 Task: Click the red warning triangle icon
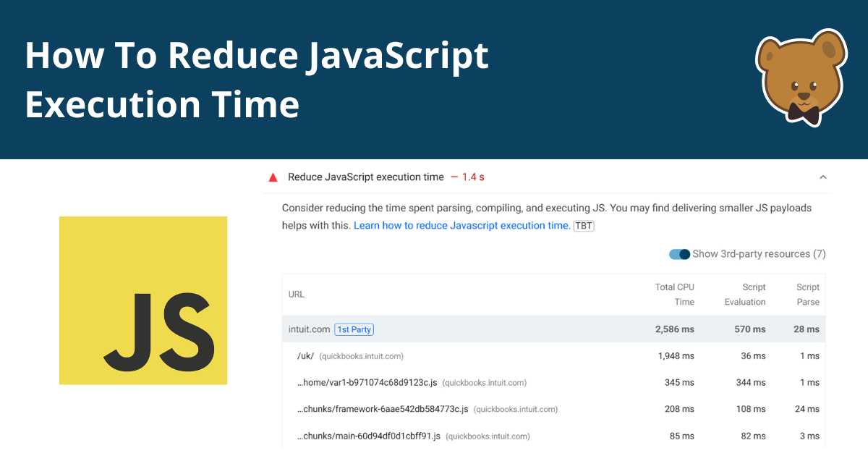pyautogui.click(x=273, y=177)
